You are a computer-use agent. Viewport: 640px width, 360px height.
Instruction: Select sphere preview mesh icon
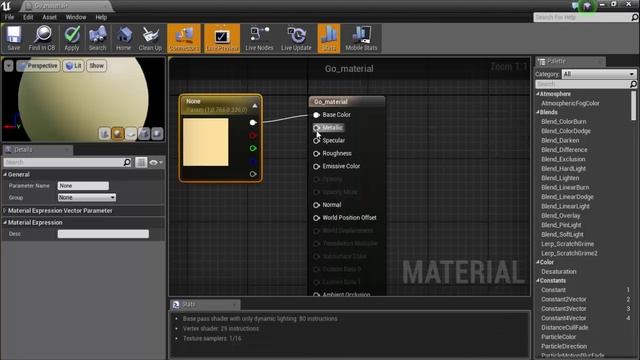coord(118,133)
